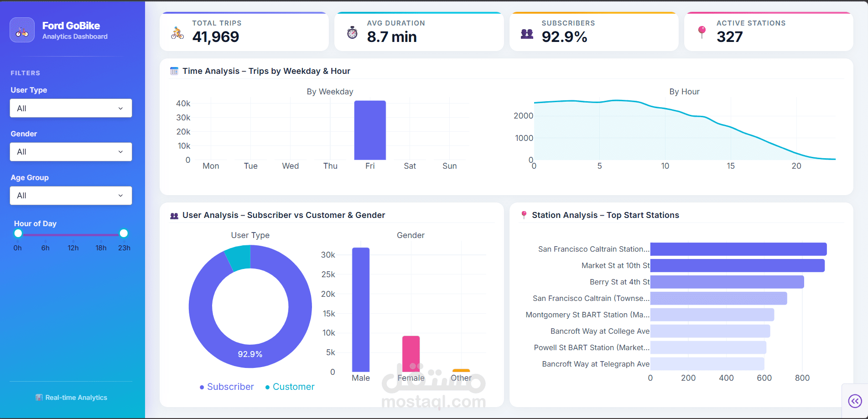Click the Ford GoBike bicycle logo icon
This screenshot has height=419, width=868.
coord(22,30)
